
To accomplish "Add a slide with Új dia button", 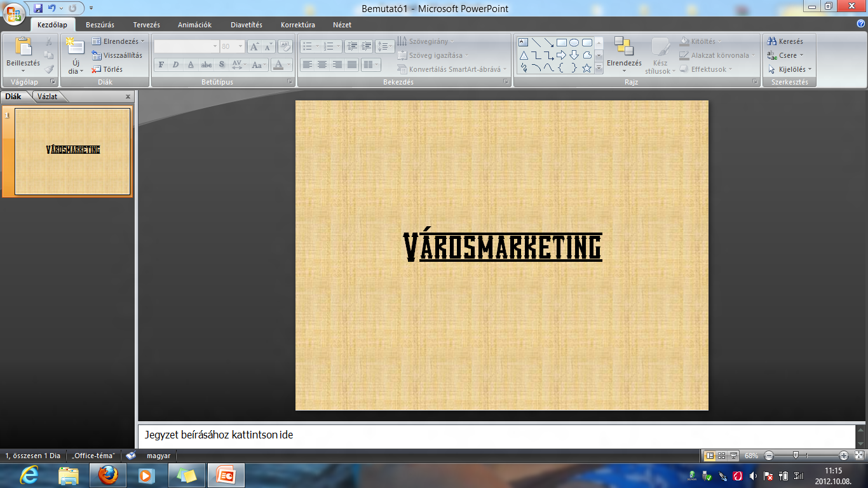I will coord(75,56).
